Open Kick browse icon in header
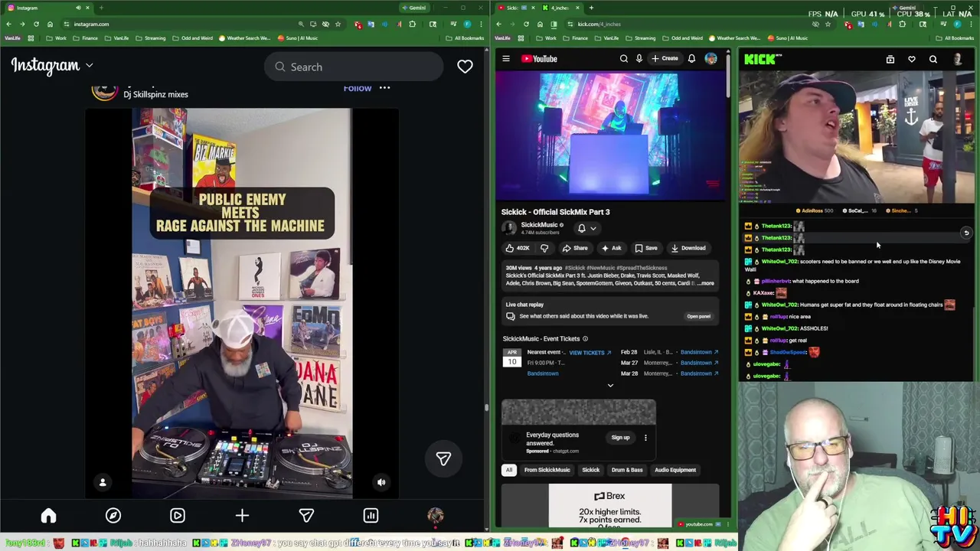980x551 pixels. click(890, 59)
